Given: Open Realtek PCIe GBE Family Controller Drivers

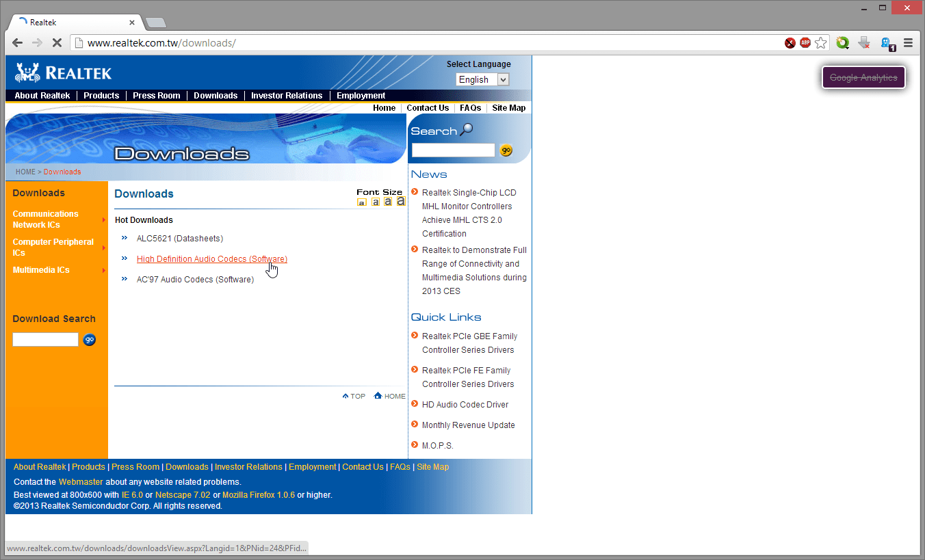Looking at the screenshot, I should (x=469, y=343).
